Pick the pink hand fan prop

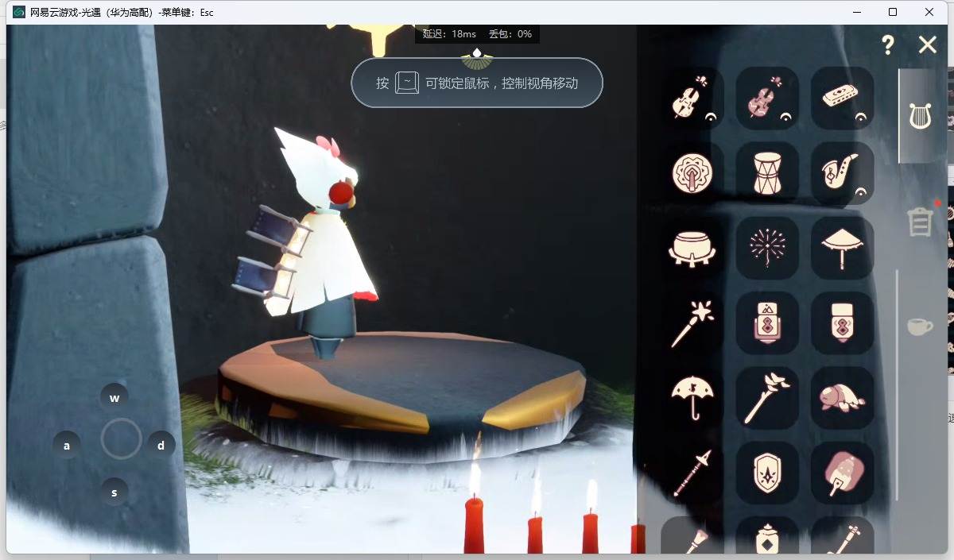pos(841,473)
